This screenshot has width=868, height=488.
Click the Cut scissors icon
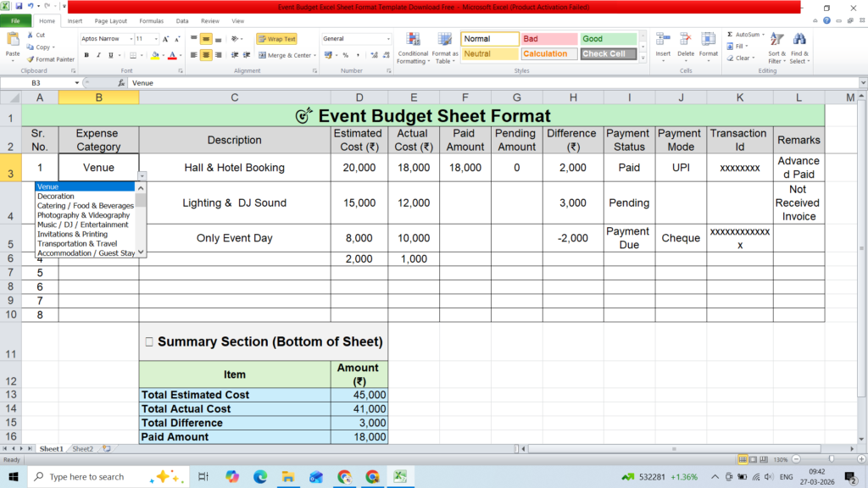click(x=31, y=35)
